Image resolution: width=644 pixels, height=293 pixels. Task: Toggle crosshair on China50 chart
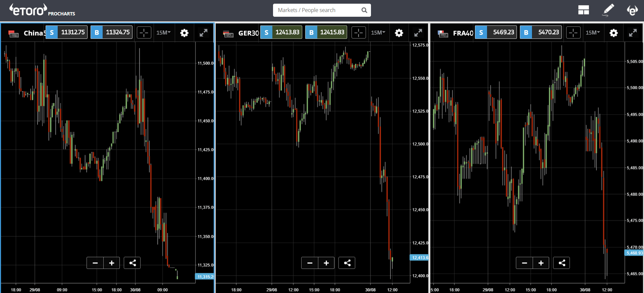pyautogui.click(x=144, y=33)
